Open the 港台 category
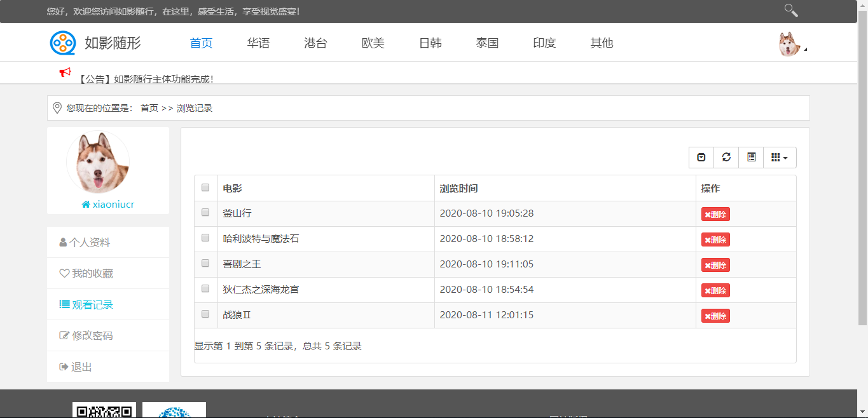This screenshot has height=418, width=868. tap(315, 43)
